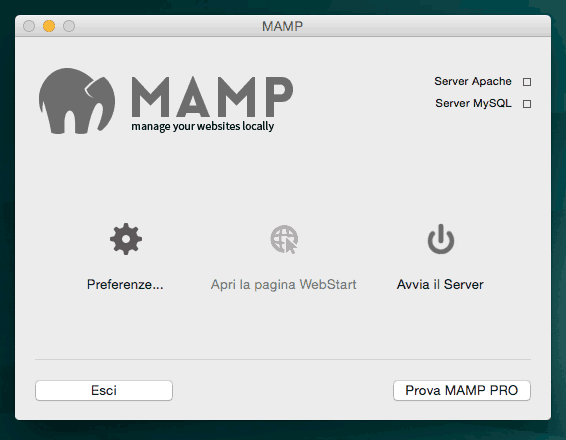Start servers with the power icon
The width and height of the screenshot is (566, 440).
pos(441,239)
